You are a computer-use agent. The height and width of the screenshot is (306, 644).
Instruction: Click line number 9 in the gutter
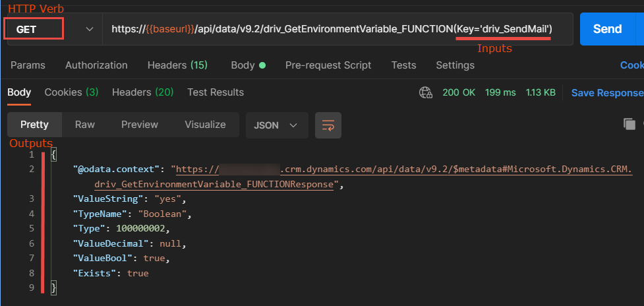pos(32,288)
